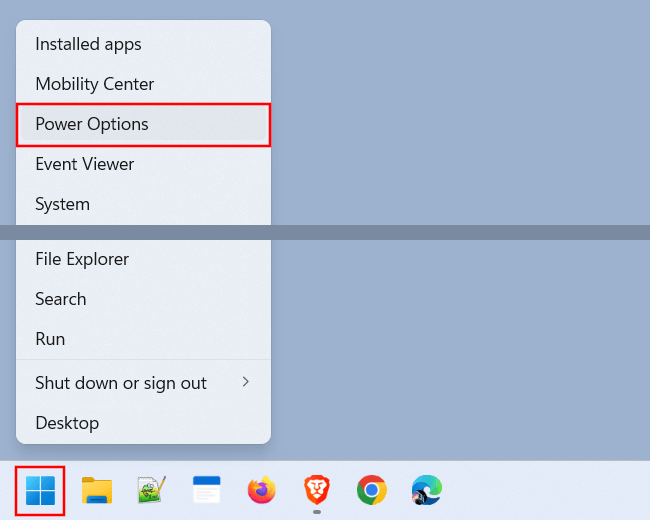Viewport: 650px width, 520px height.
Task: Open the blue-header document app in taskbar
Action: click(x=206, y=489)
